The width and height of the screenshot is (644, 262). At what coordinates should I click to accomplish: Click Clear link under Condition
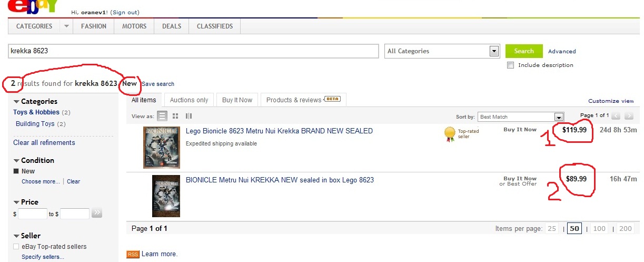point(74,181)
